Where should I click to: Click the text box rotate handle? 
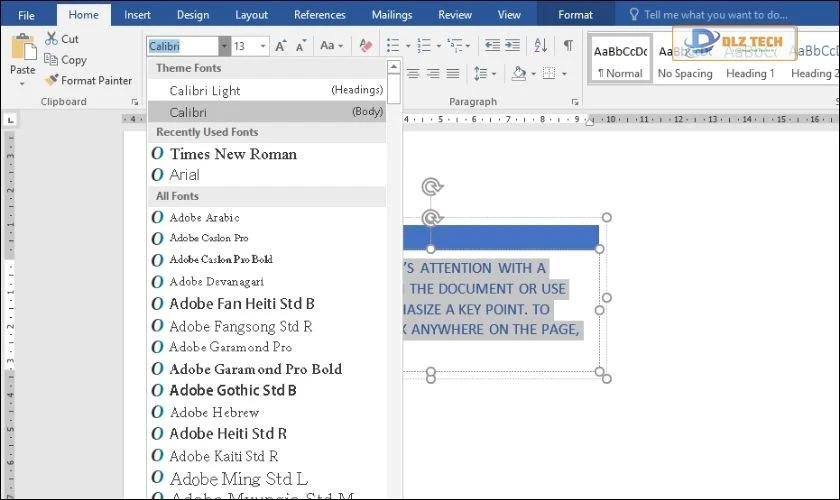click(x=431, y=186)
